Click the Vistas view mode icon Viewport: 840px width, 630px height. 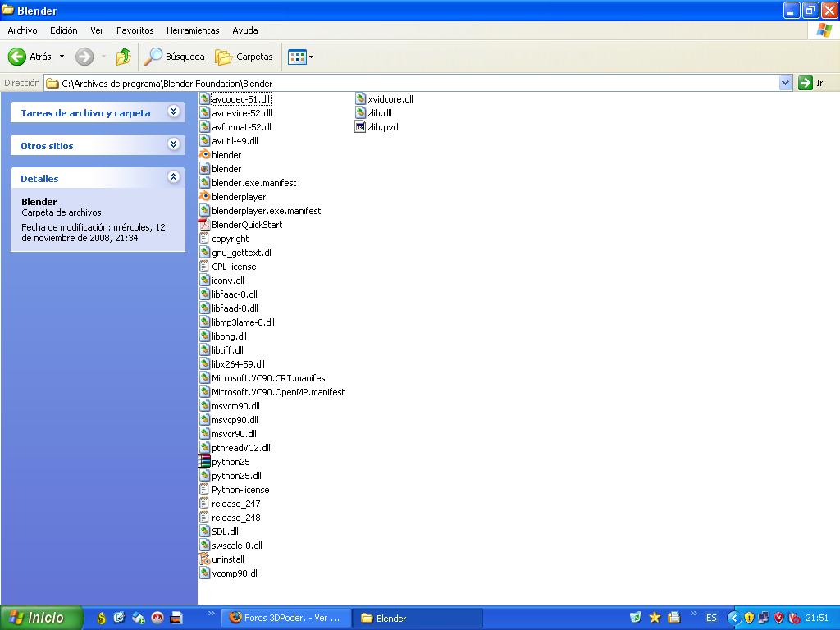(x=297, y=57)
